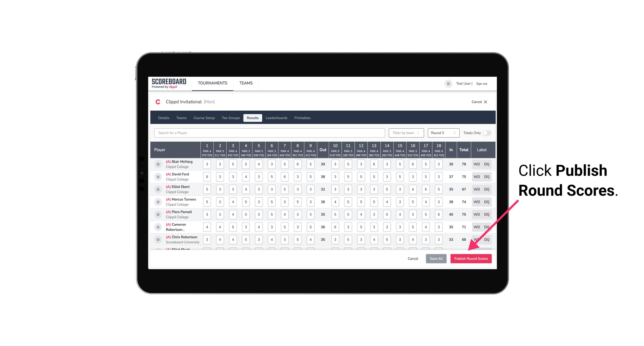Switch to the Leaderboards tab

point(276,118)
